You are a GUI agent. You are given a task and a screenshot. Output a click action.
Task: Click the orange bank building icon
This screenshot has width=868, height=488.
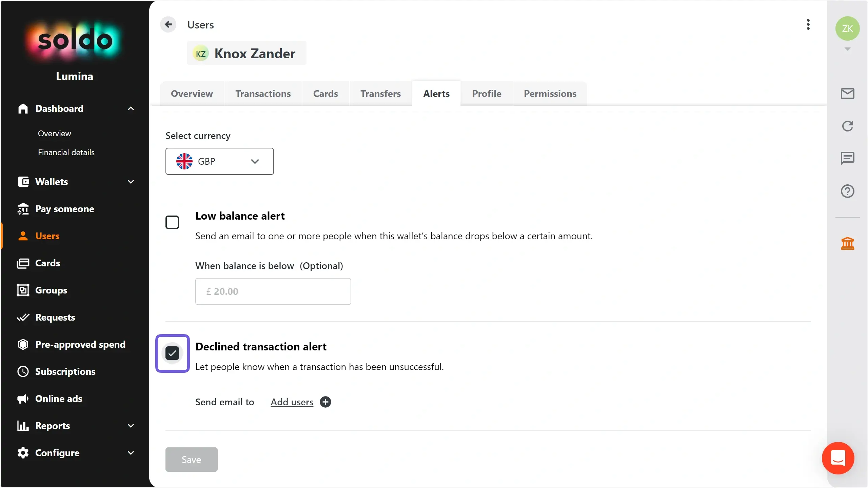click(x=847, y=243)
